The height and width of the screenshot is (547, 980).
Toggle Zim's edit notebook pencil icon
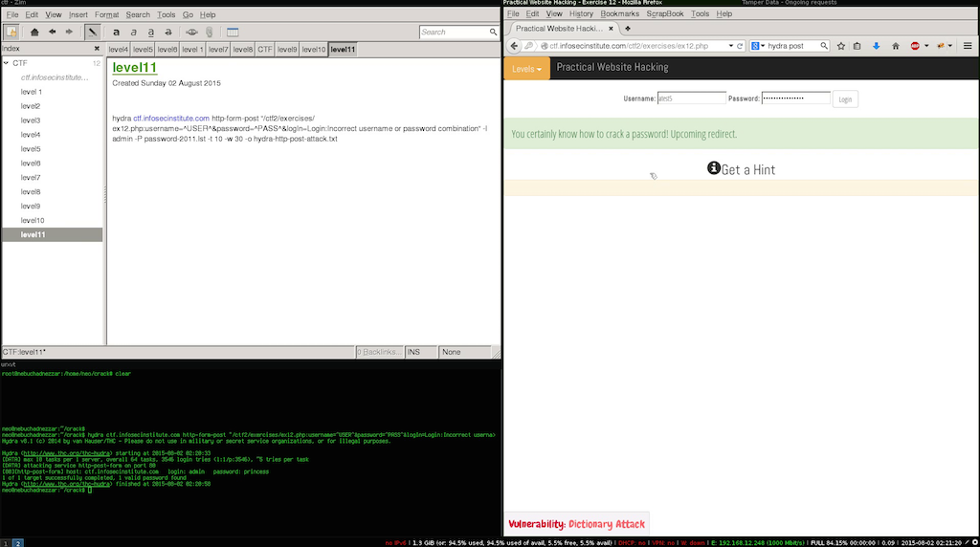[92, 32]
